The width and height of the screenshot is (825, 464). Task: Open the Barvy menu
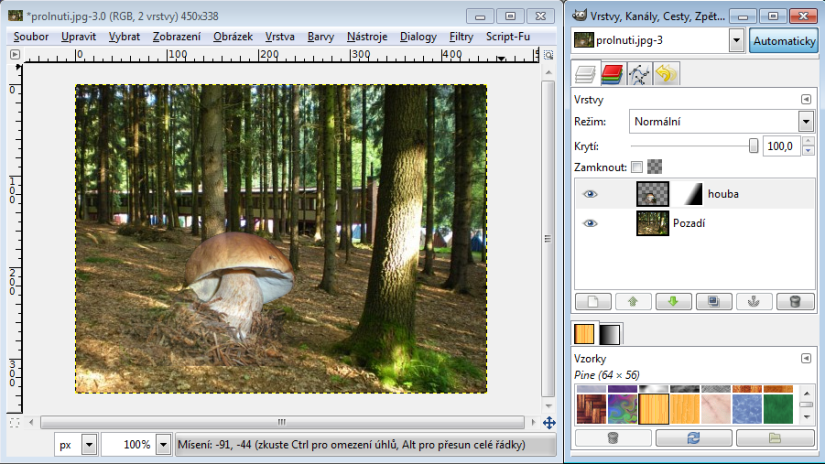(320, 37)
